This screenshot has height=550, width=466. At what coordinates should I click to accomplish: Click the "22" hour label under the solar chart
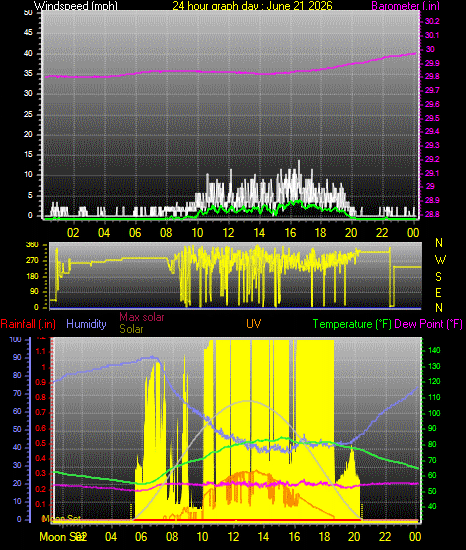(x=385, y=537)
